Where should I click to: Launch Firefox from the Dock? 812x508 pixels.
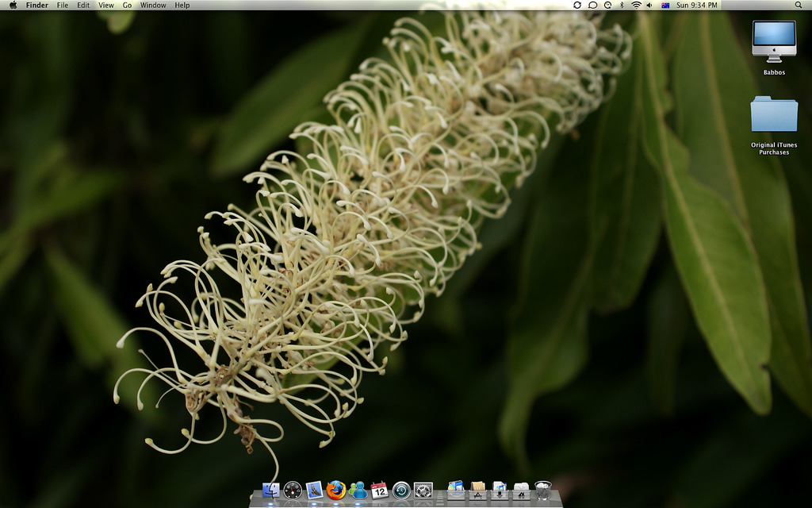coord(336,490)
